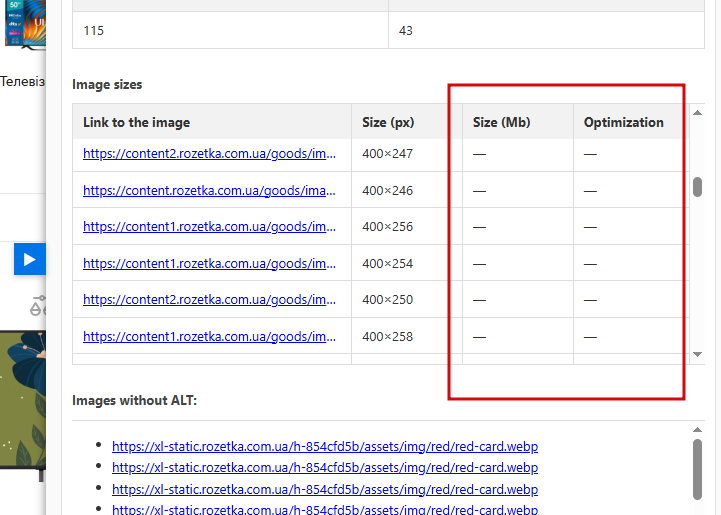This screenshot has width=721, height=515.
Task: Open the content1 link for the 400×258 image
Action: coord(209,337)
